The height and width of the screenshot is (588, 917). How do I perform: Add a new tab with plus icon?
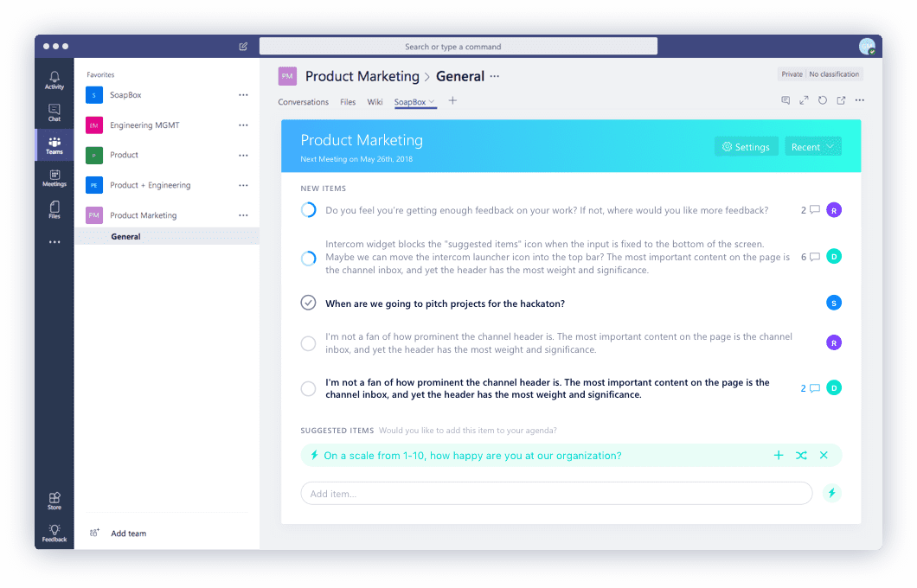452,100
